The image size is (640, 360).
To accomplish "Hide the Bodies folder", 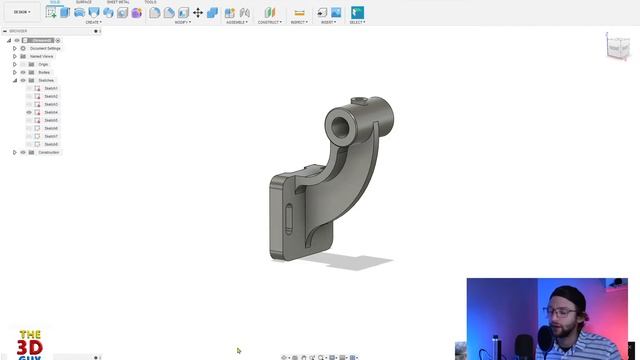I will point(23,72).
